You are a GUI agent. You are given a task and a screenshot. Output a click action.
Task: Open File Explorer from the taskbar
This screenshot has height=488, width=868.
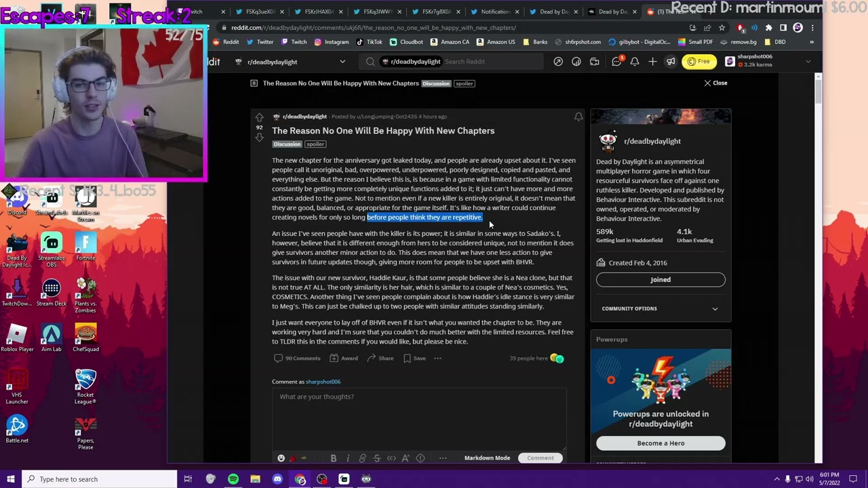coord(255,479)
